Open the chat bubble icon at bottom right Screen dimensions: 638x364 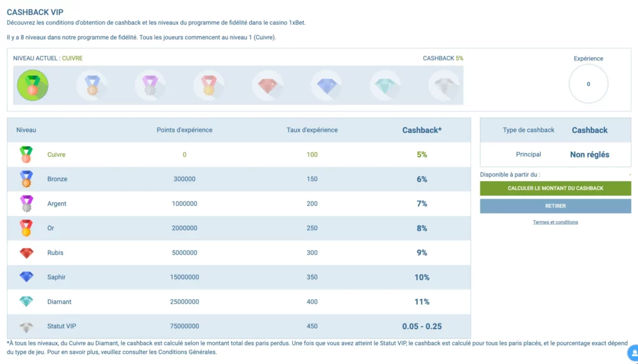634,353
